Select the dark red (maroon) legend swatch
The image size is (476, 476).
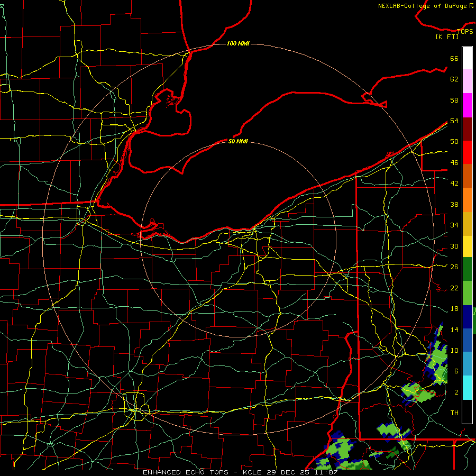pyautogui.click(x=467, y=129)
